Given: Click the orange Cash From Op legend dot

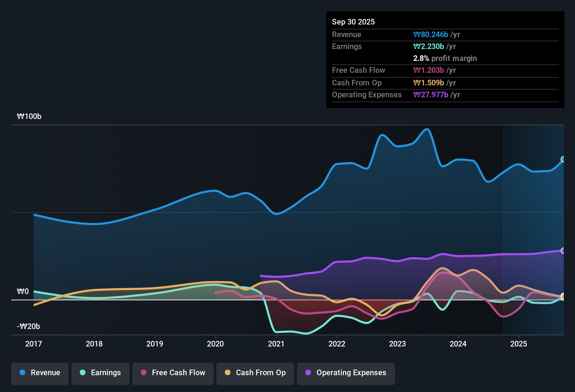Looking at the screenshot, I should coord(228,373).
